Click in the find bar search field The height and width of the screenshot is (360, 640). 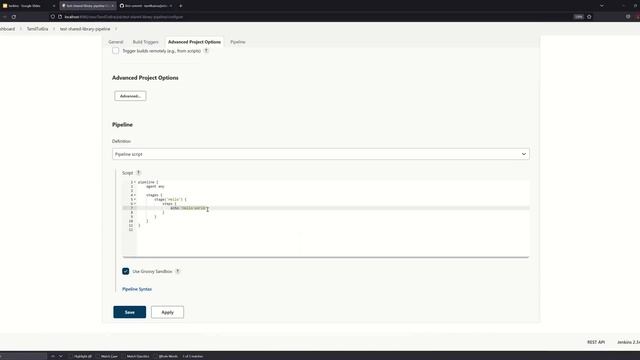(x=24, y=356)
